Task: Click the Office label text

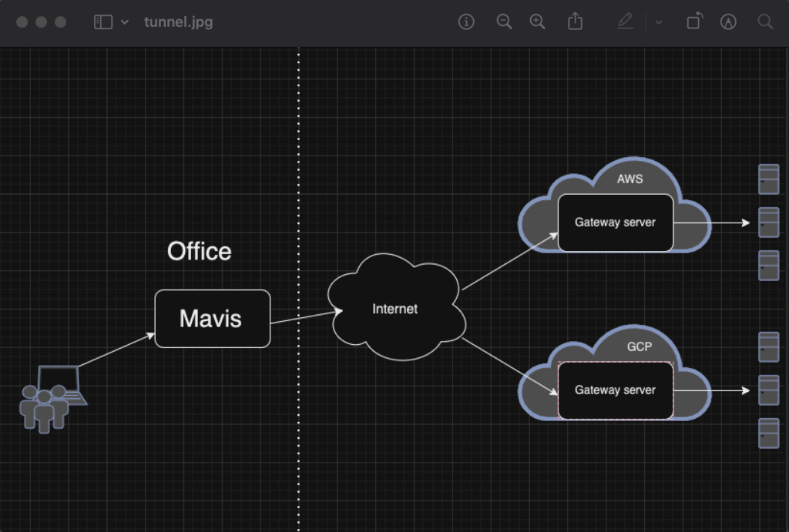Action: [199, 252]
